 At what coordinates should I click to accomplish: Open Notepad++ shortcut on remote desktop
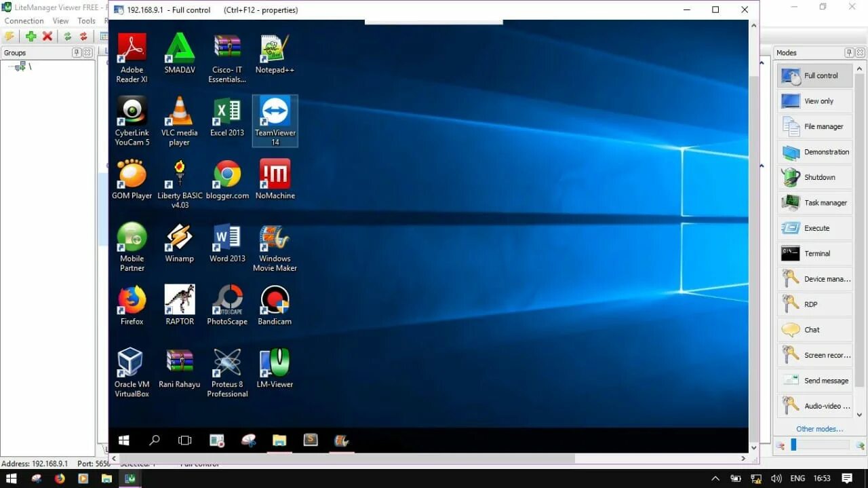pyautogui.click(x=275, y=54)
